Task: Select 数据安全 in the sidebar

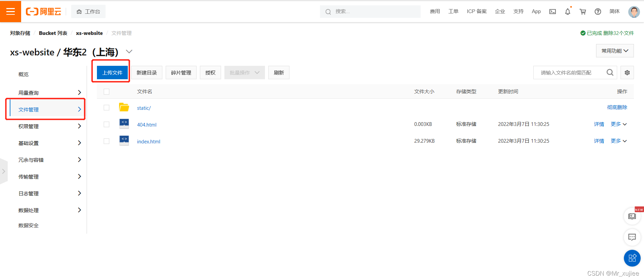Action: pyautogui.click(x=29, y=225)
